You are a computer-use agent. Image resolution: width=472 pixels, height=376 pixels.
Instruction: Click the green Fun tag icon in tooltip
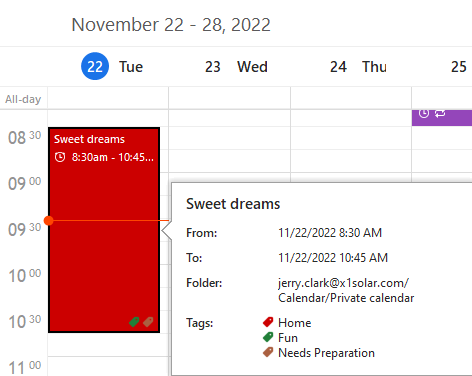coord(268,337)
